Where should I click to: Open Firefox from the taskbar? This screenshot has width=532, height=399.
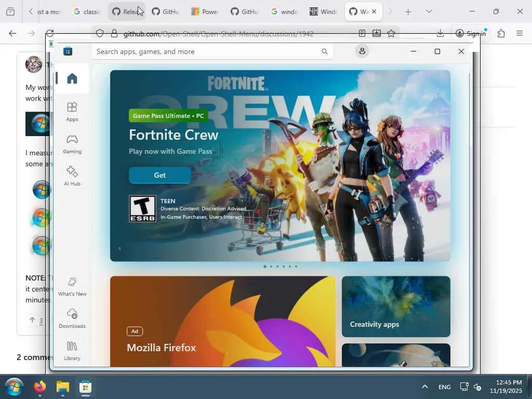[40, 387]
